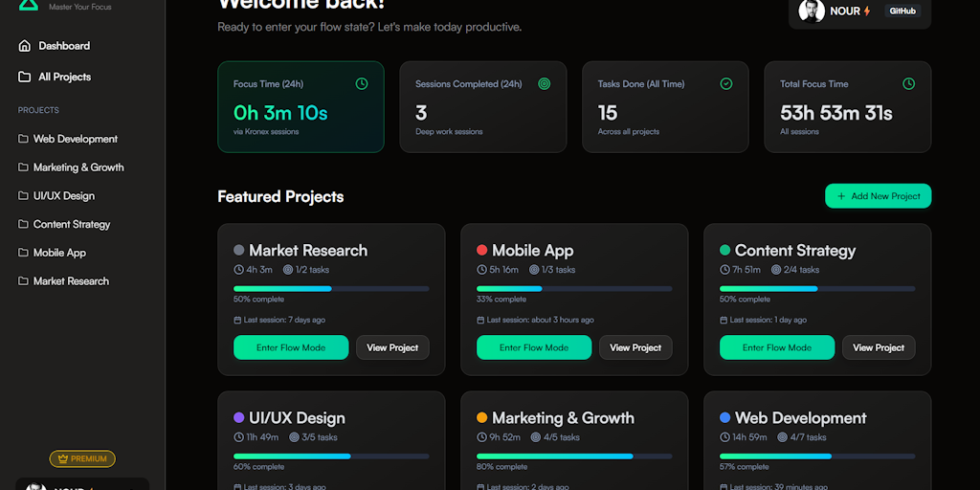
Task: Click clock icon on UI/UX Design card
Action: [x=238, y=437]
